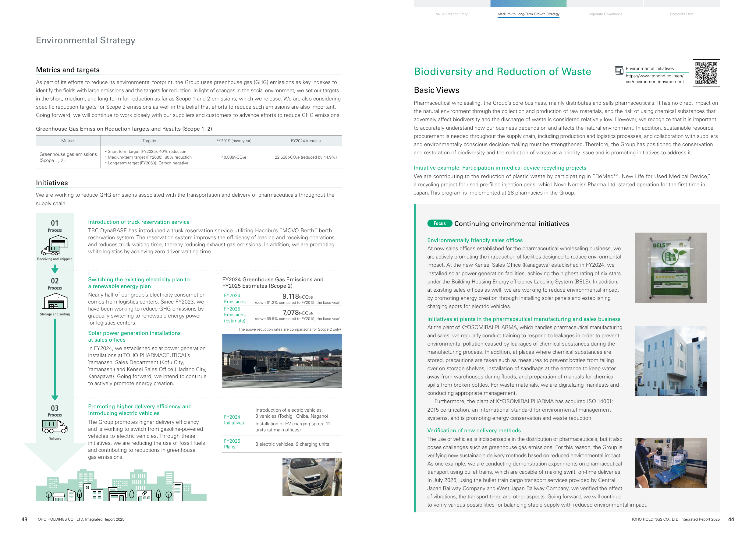Select 'Switching the existing electricity plan' heading
Screen dimensions: 756x534
coord(139,283)
